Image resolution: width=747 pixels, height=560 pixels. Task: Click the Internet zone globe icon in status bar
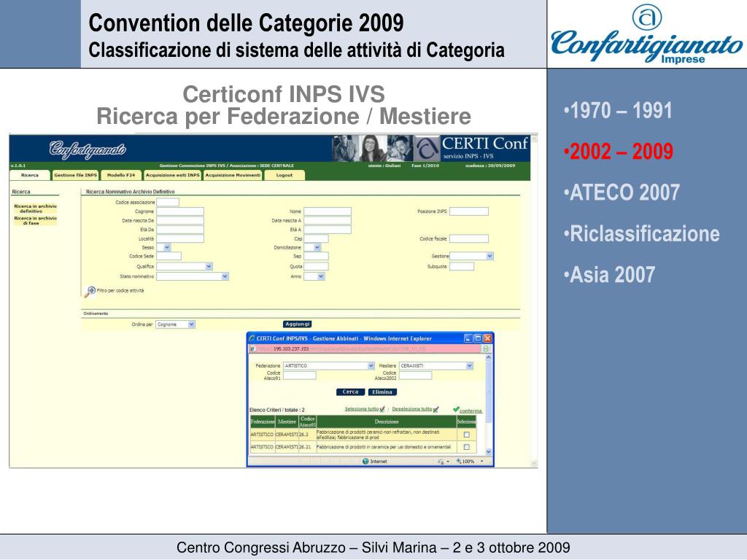(365, 462)
